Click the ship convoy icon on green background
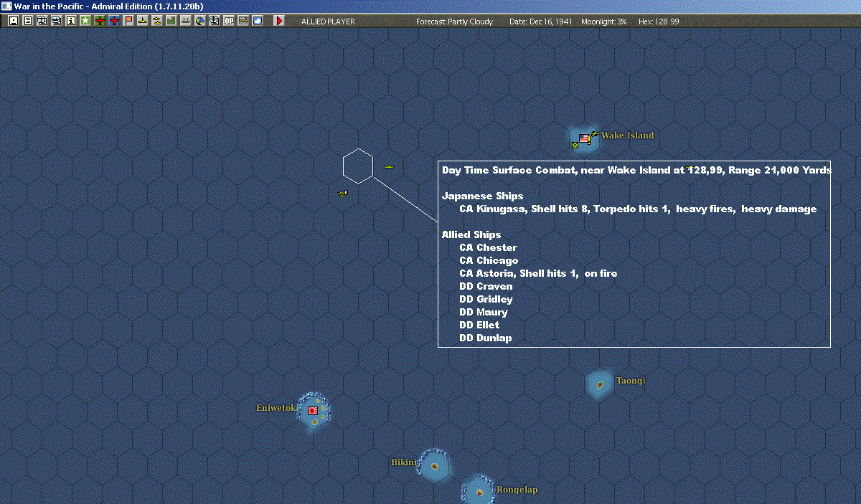 [x=185, y=21]
